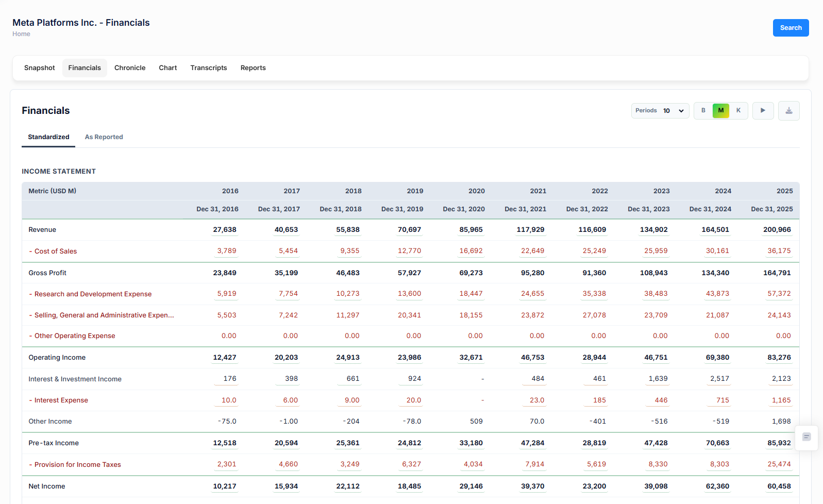The image size is (823, 504).
Task: Select the Standardized sub-tab
Action: 48,137
